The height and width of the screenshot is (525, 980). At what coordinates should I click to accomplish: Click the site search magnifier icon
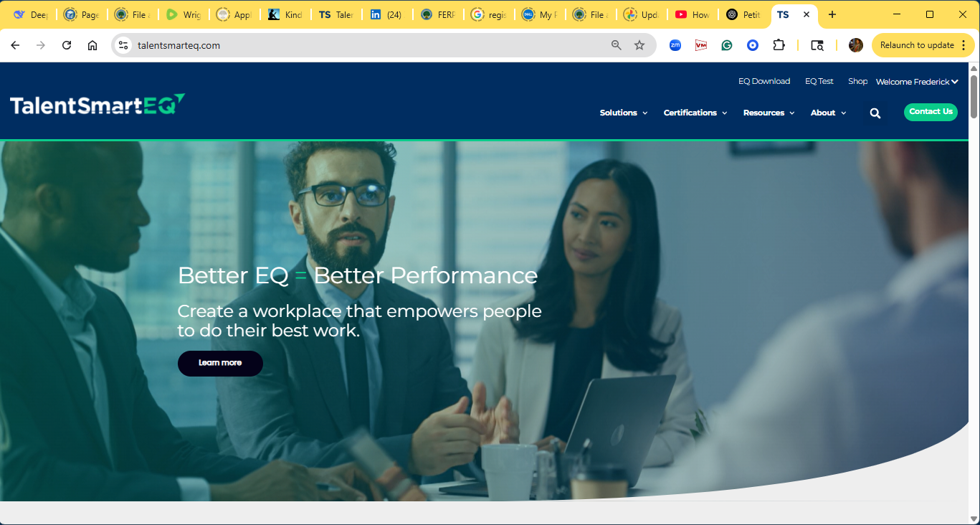click(x=875, y=113)
